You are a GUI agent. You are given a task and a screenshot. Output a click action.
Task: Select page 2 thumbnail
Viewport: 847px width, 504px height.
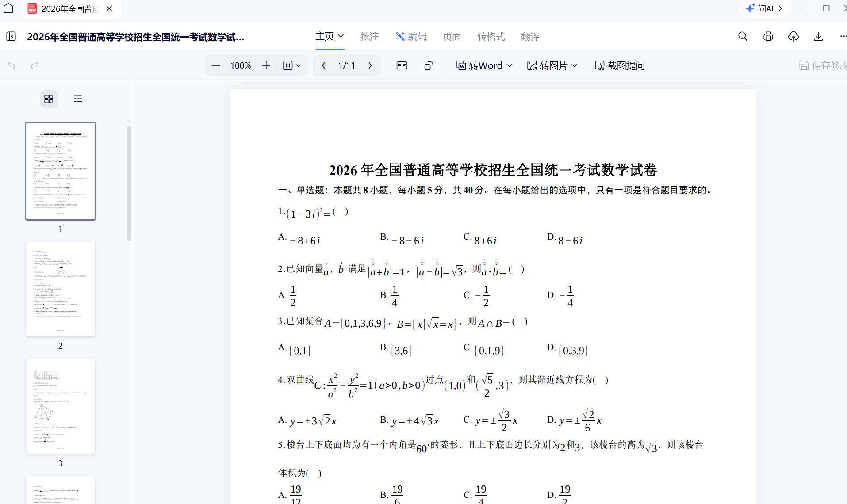61,289
